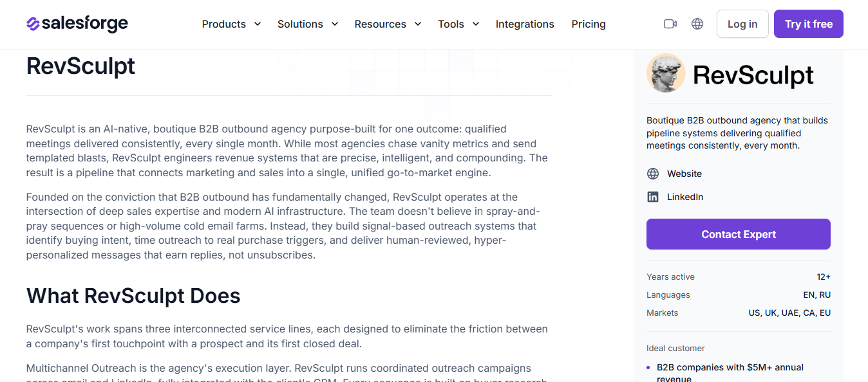Screen dimensions: 868x382
Task: Click the salesforge wordmark text
Action: [x=85, y=24]
